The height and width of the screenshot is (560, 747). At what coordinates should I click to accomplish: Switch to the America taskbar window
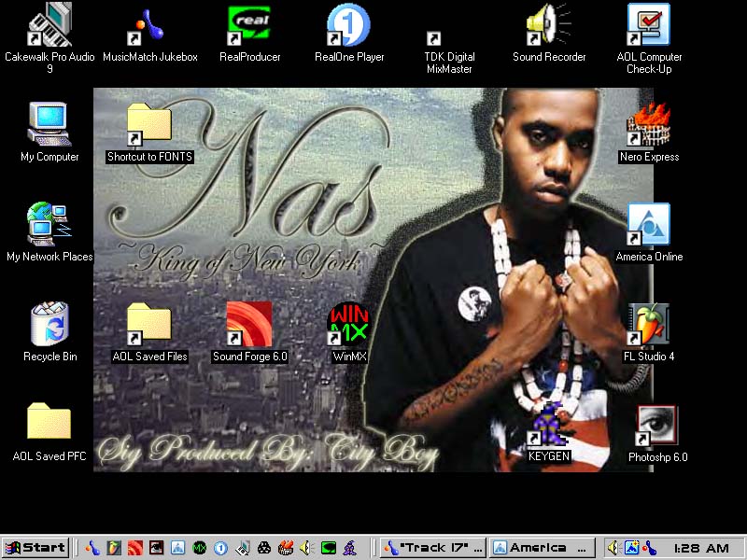pyautogui.click(x=543, y=548)
